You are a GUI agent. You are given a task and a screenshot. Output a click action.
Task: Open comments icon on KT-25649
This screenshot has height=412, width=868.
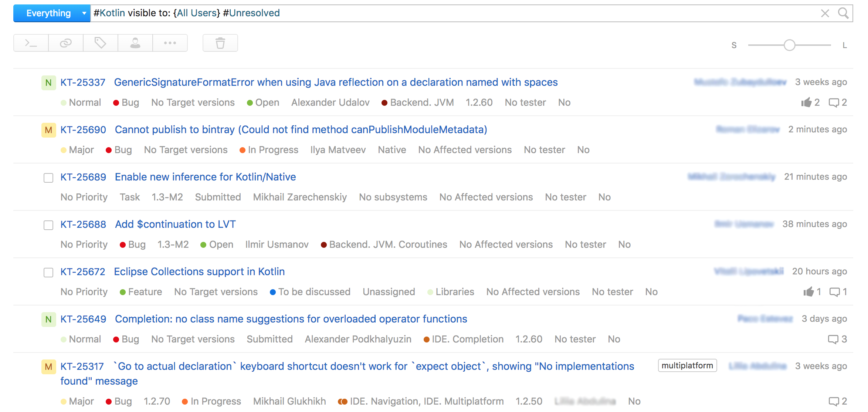point(833,339)
